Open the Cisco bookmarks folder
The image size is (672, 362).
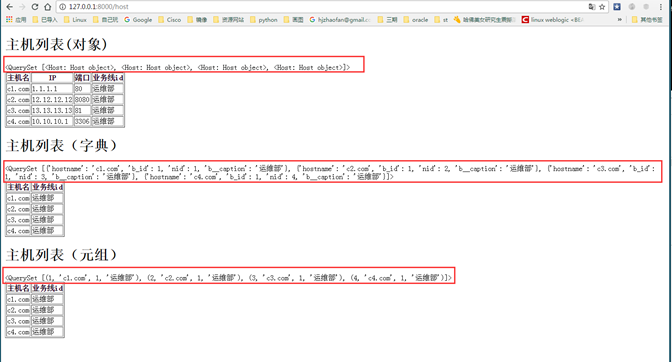pyautogui.click(x=169, y=20)
